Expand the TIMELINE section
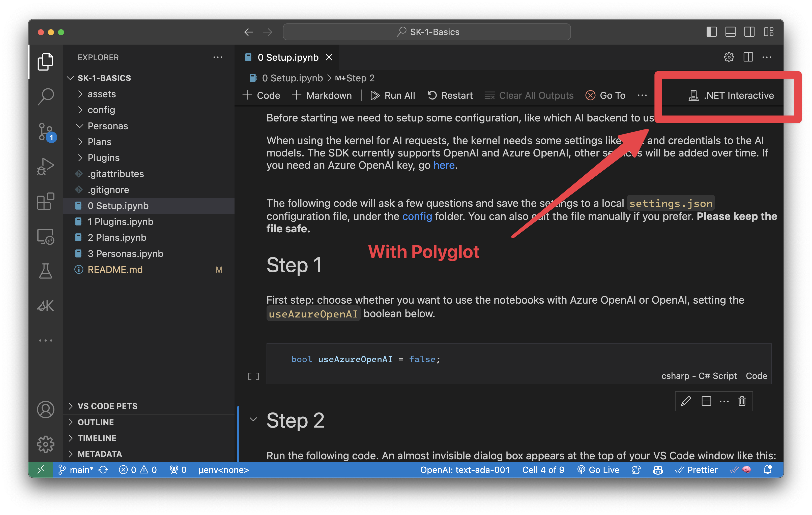Viewport: 812px width, 515px height. point(149,438)
